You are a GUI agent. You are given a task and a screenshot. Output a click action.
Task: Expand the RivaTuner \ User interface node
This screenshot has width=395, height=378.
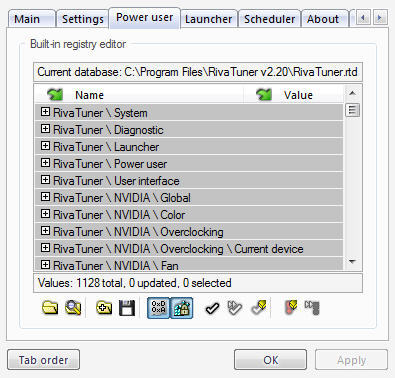pos(45,180)
